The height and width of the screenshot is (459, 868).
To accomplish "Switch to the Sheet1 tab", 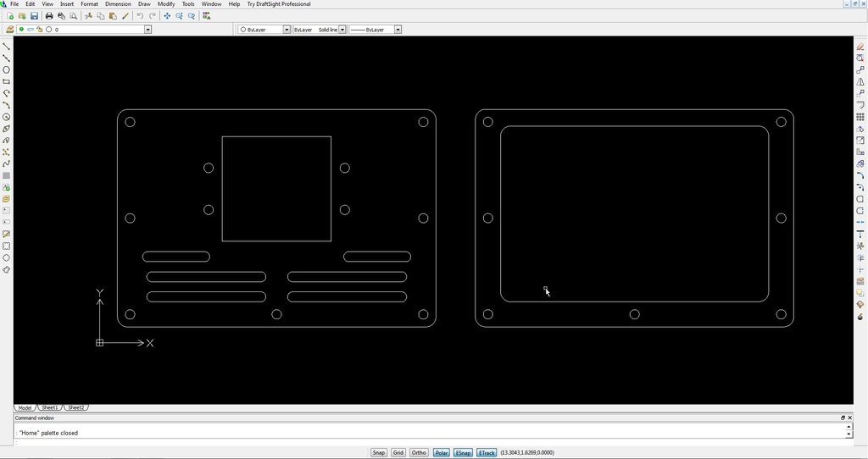I will pyautogui.click(x=50, y=407).
